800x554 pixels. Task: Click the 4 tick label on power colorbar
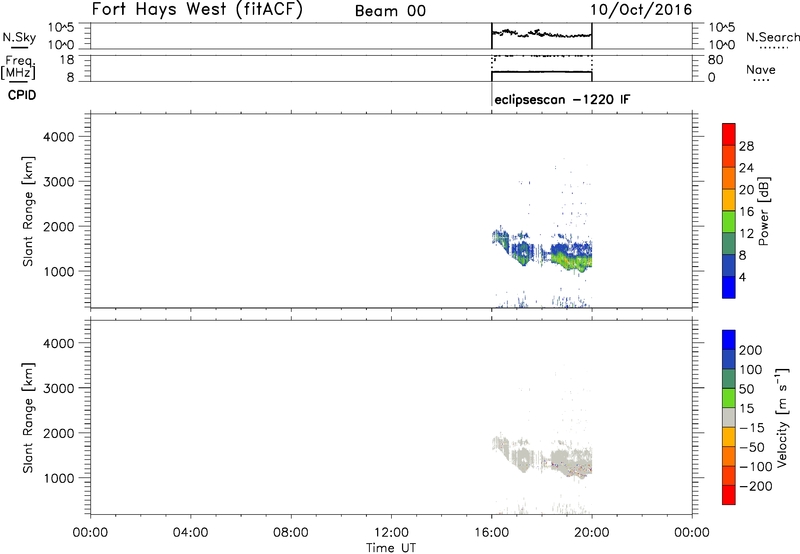pyautogui.click(x=742, y=277)
